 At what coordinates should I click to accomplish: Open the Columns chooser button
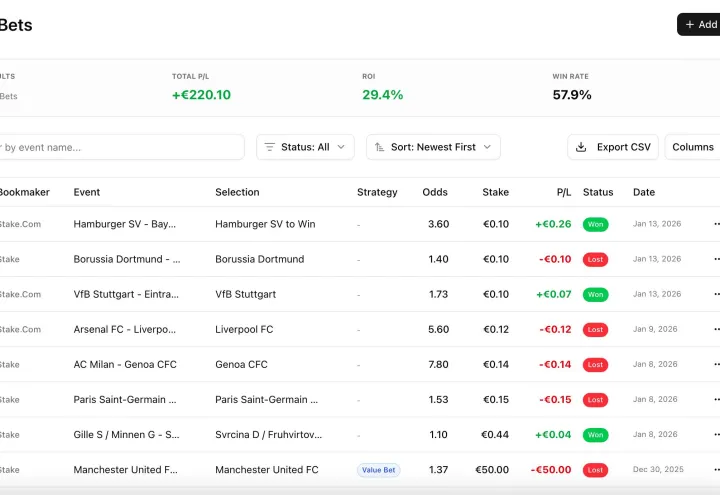pyautogui.click(x=692, y=147)
